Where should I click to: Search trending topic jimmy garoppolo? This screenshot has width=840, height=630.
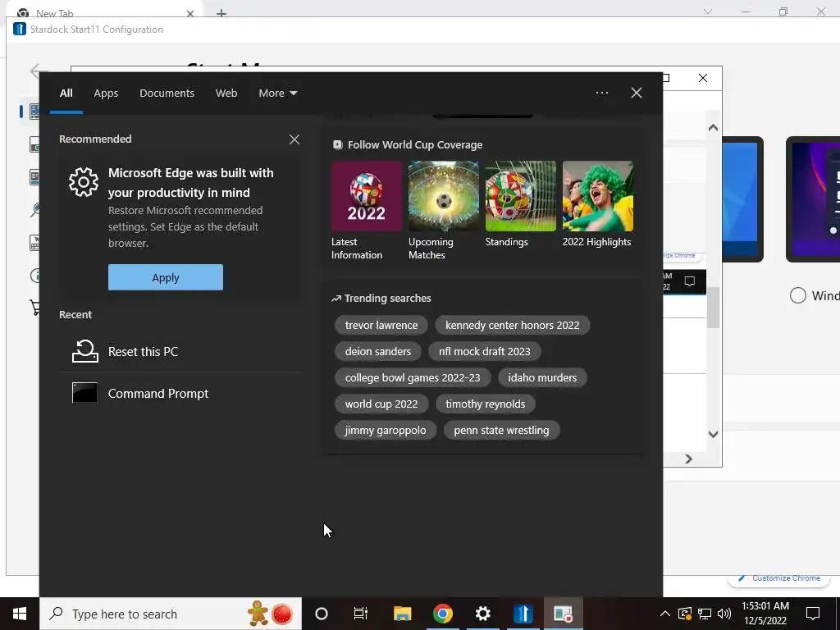click(386, 430)
